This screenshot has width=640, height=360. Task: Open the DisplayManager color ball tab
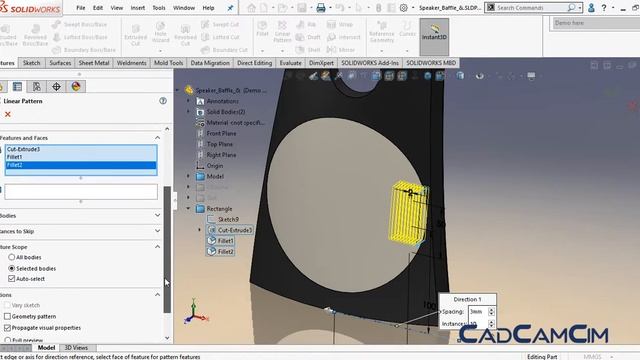click(76, 86)
